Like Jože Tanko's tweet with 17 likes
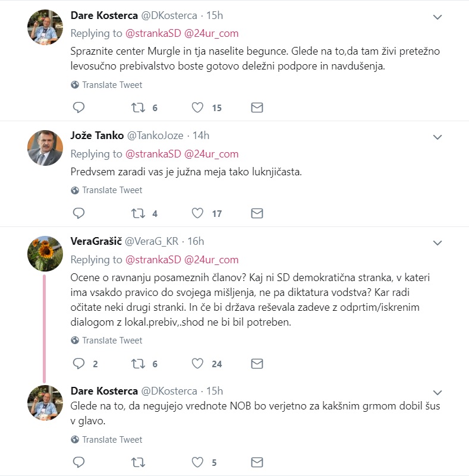469x476 pixels. pyautogui.click(x=198, y=213)
